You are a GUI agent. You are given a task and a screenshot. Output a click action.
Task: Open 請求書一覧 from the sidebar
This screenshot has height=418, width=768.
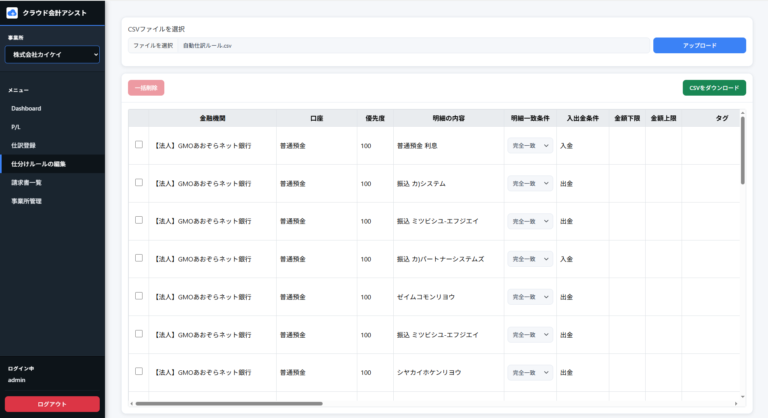(26, 183)
